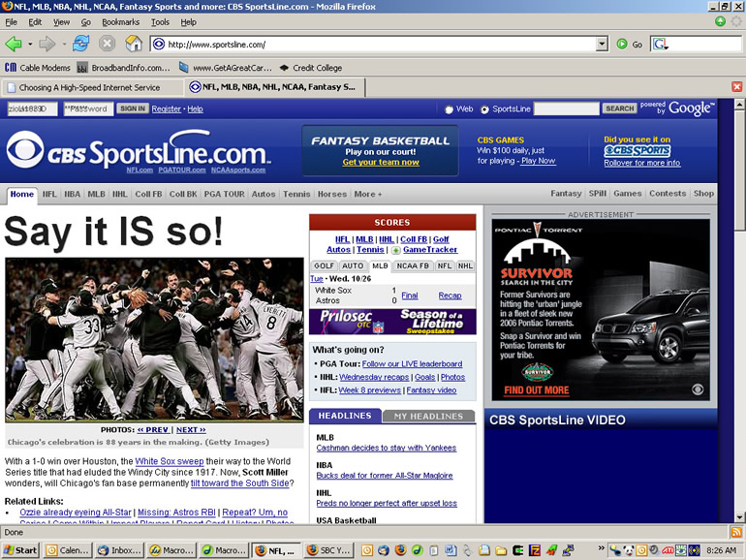Screen dimensions: 746x560
Task: Open the www.GetAGreatCar bookmark
Action: pos(226,68)
